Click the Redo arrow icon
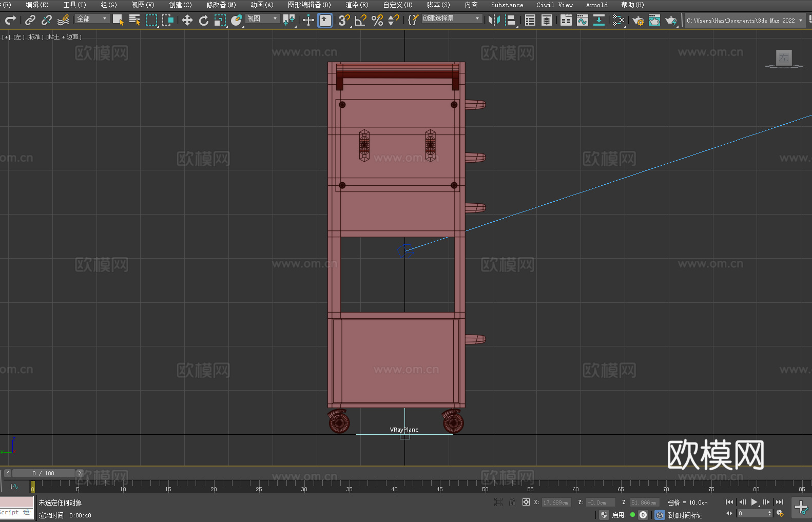812x522 pixels. pos(10,20)
